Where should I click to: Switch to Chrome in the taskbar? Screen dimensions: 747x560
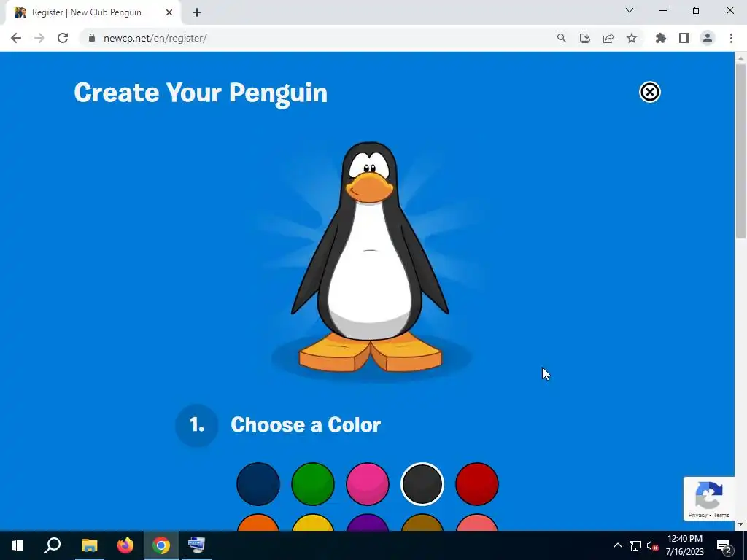point(161,545)
